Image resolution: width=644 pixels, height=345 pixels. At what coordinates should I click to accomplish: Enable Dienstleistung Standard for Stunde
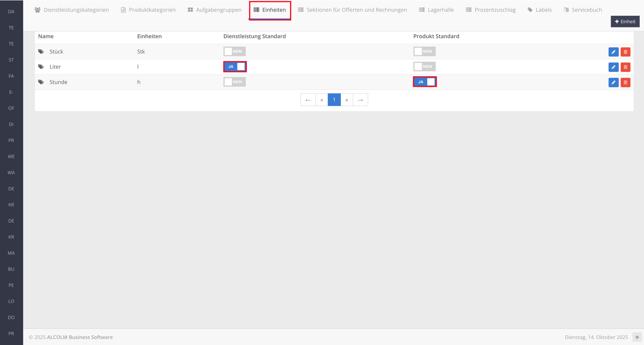coord(234,82)
